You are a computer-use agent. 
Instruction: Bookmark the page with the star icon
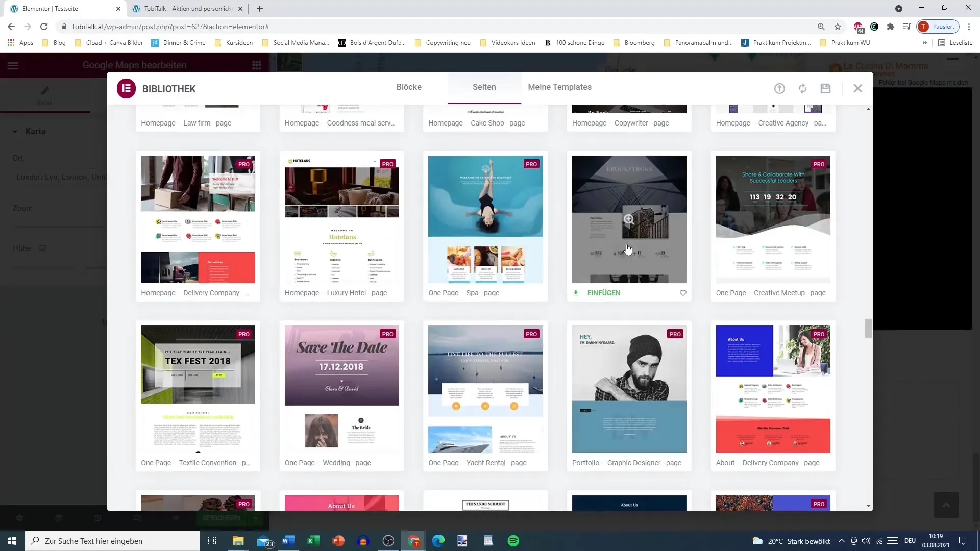point(838,27)
